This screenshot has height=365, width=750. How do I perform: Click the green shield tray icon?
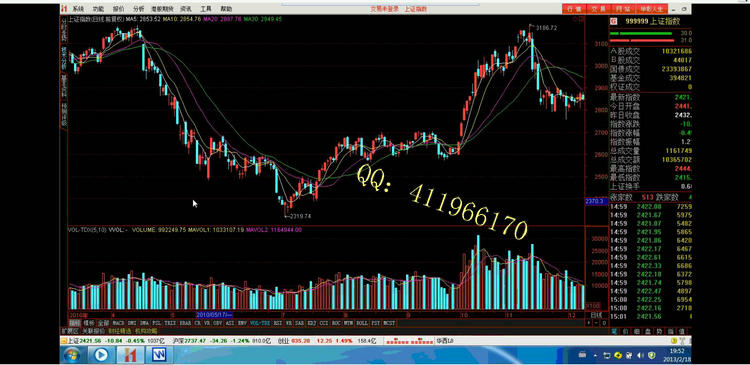point(651,355)
